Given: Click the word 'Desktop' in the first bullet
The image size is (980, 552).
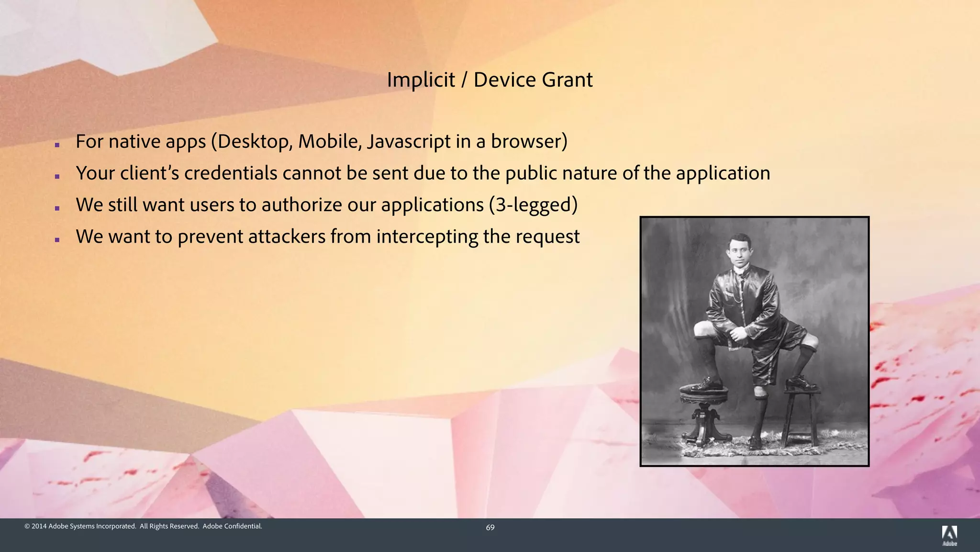Looking at the screenshot, I should [x=253, y=142].
